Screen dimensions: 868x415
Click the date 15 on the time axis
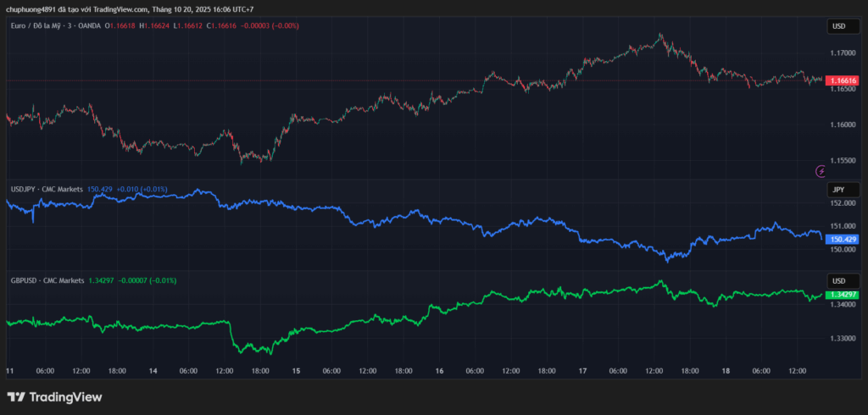click(x=297, y=371)
